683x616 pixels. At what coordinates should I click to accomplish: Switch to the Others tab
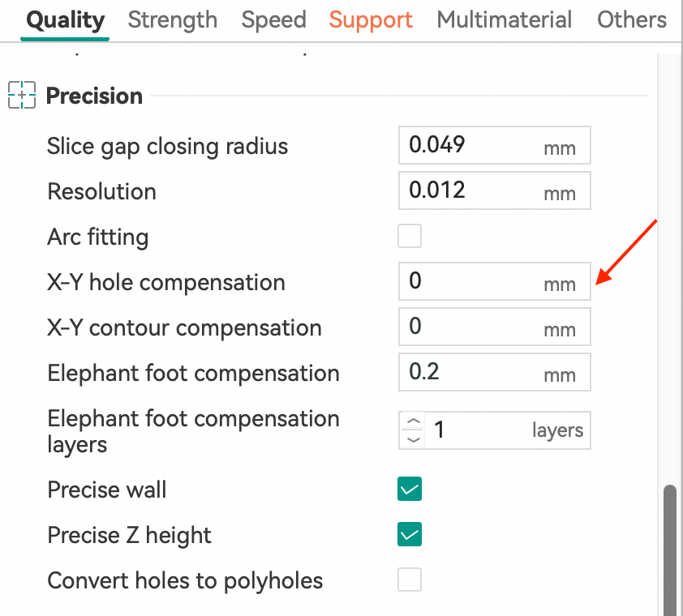point(632,20)
